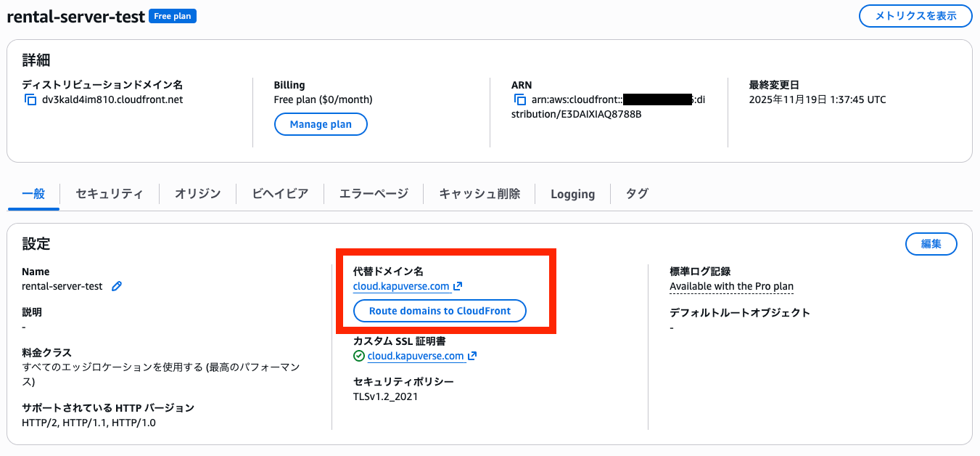The image size is (980, 456).
Task: Go to the エラーページ tab
Action: (374, 193)
